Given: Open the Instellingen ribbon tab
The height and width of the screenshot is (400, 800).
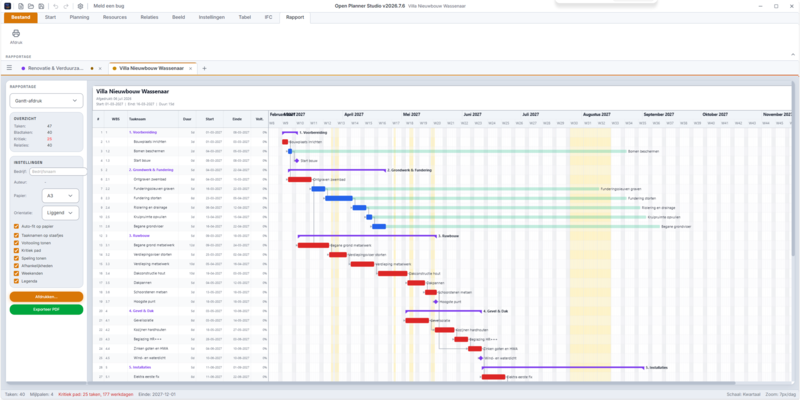Looking at the screenshot, I should point(212,17).
